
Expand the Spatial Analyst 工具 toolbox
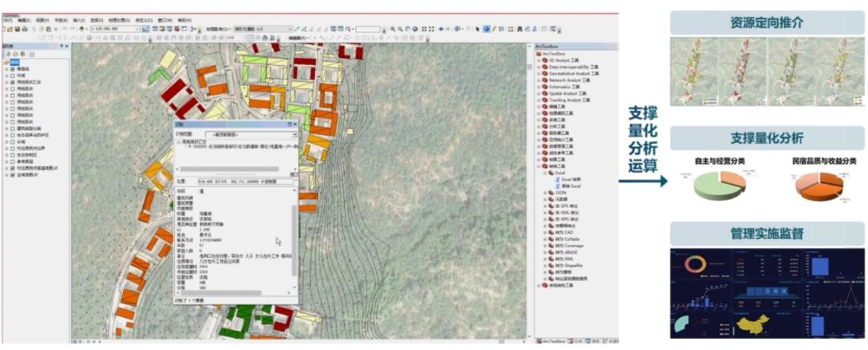click(x=539, y=93)
